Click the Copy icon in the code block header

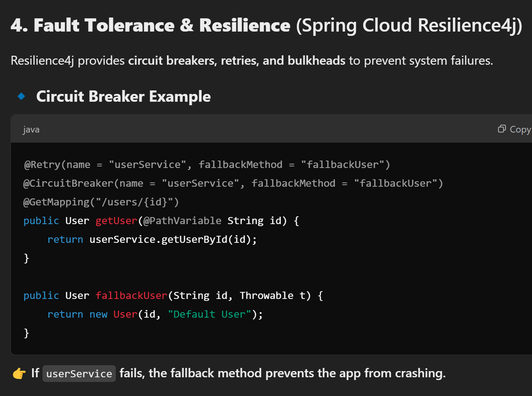coord(502,129)
